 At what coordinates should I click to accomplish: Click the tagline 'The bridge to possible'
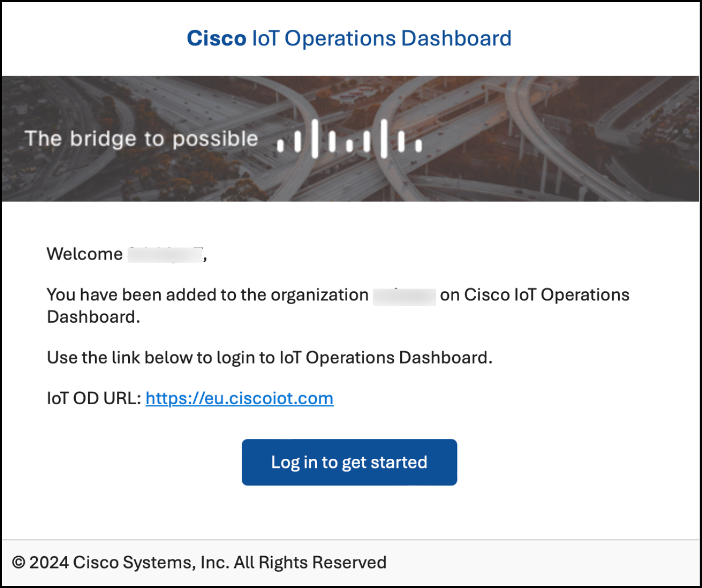click(x=142, y=138)
